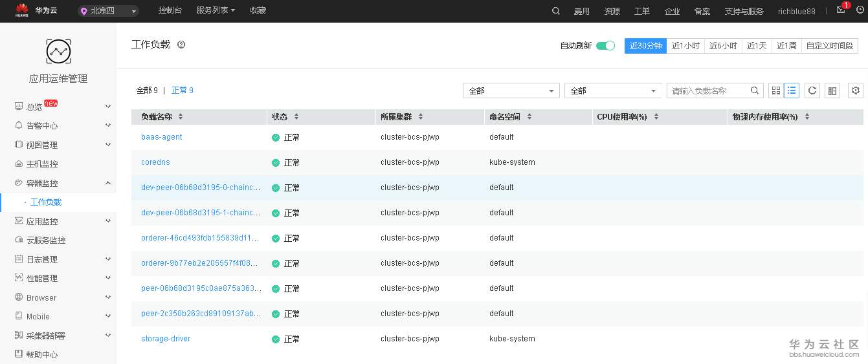
Task: Open the 控制台 menu item
Action: [170, 11]
